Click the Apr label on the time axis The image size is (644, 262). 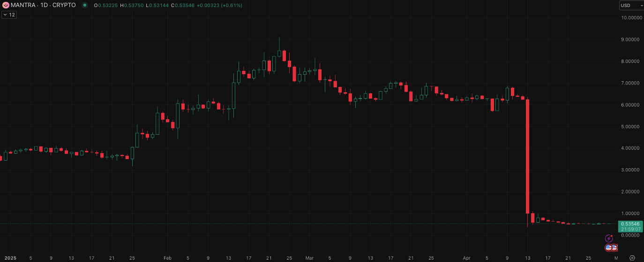466,258
